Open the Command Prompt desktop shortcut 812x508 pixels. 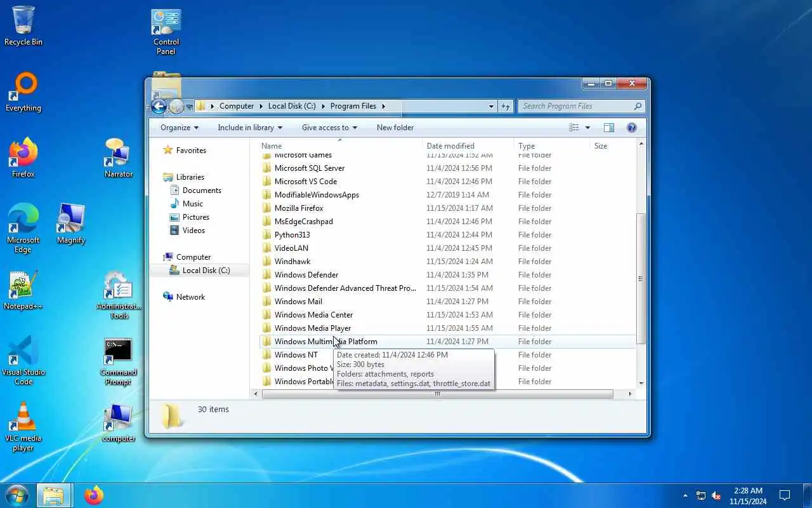119,361
